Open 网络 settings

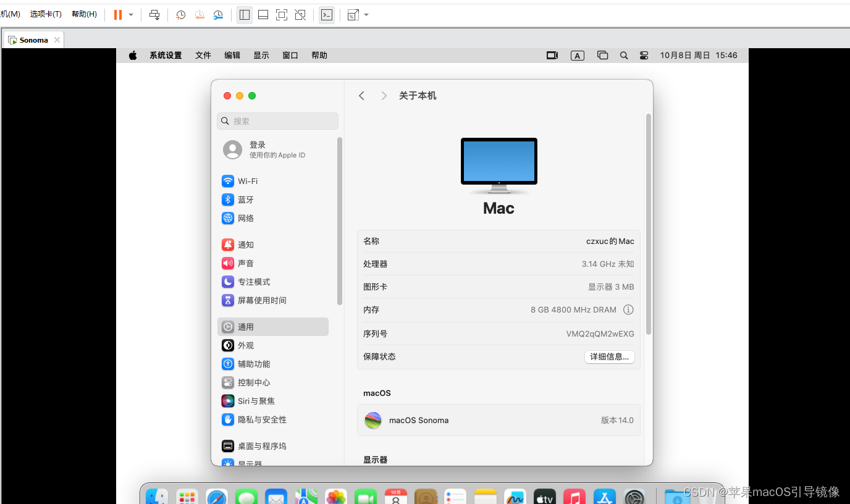point(273,218)
